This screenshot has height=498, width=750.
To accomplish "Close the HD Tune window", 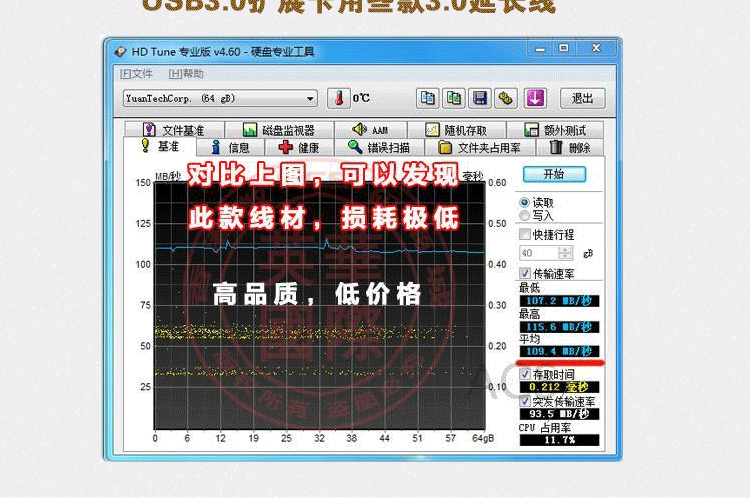I will pos(596,48).
